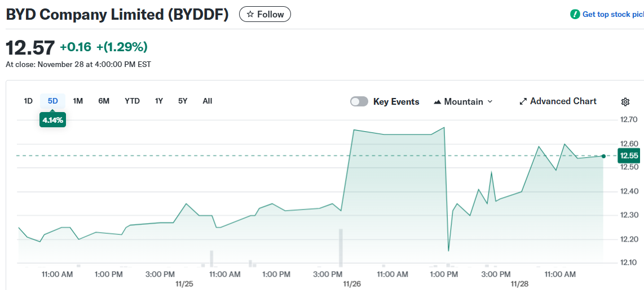
Task: Show the 5Y time range chart
Action: pyautogui.click(x=183, y=101)
